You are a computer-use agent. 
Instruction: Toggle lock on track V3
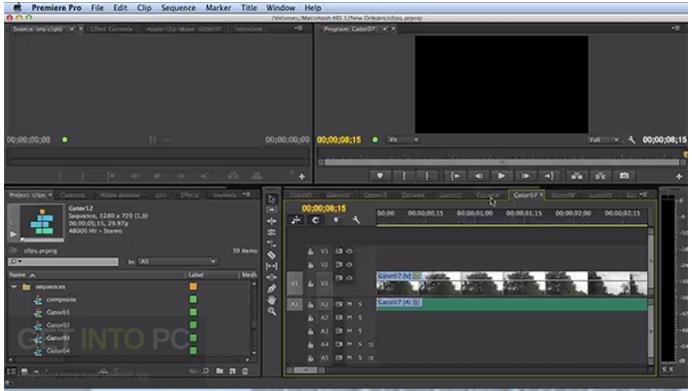pyautogui.click(x=311, y=252)
